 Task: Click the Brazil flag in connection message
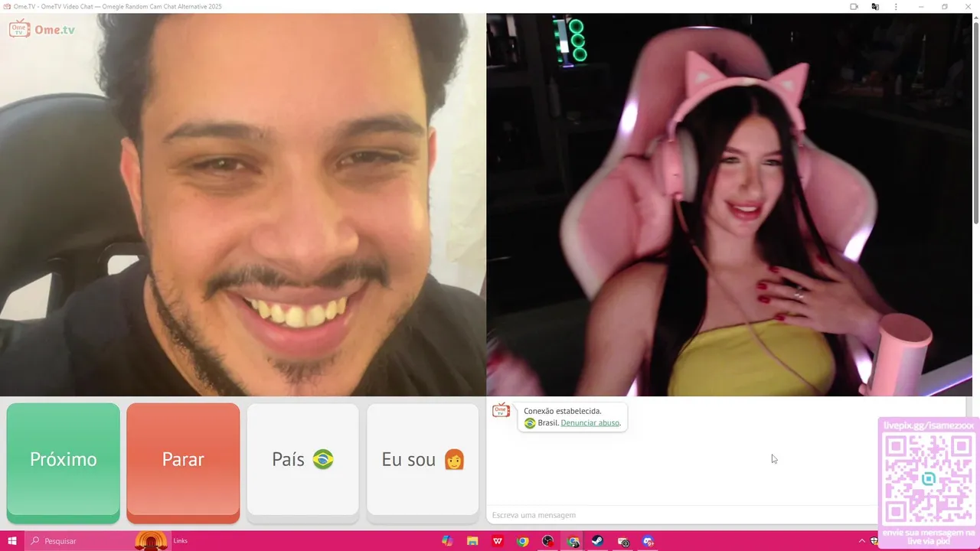tap(530, 423)
